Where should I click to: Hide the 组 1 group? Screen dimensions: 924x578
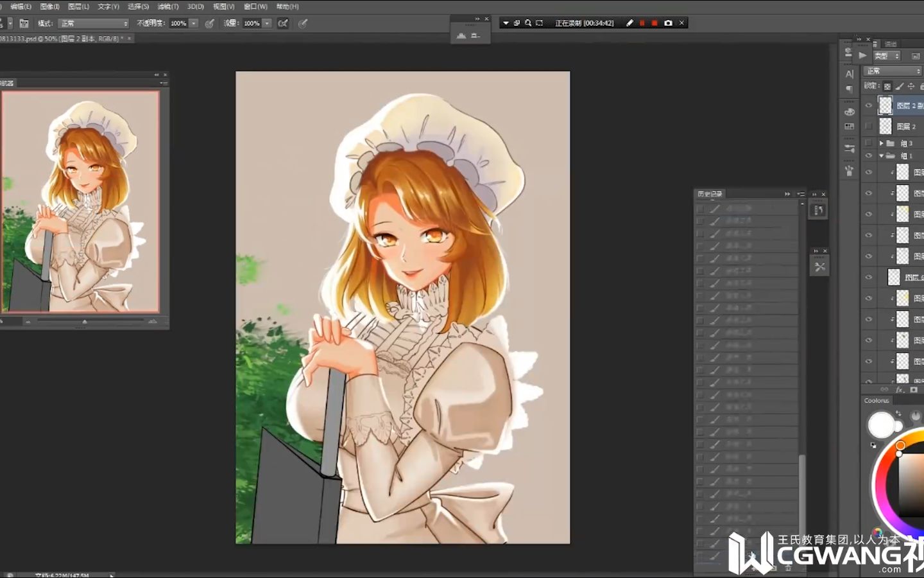click(869, 156)
